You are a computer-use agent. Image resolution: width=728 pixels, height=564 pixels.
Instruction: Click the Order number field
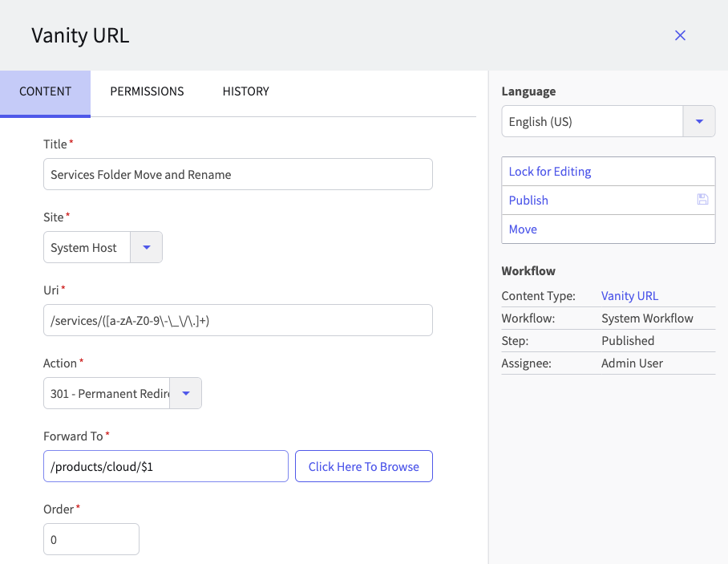tap(91, 540)
